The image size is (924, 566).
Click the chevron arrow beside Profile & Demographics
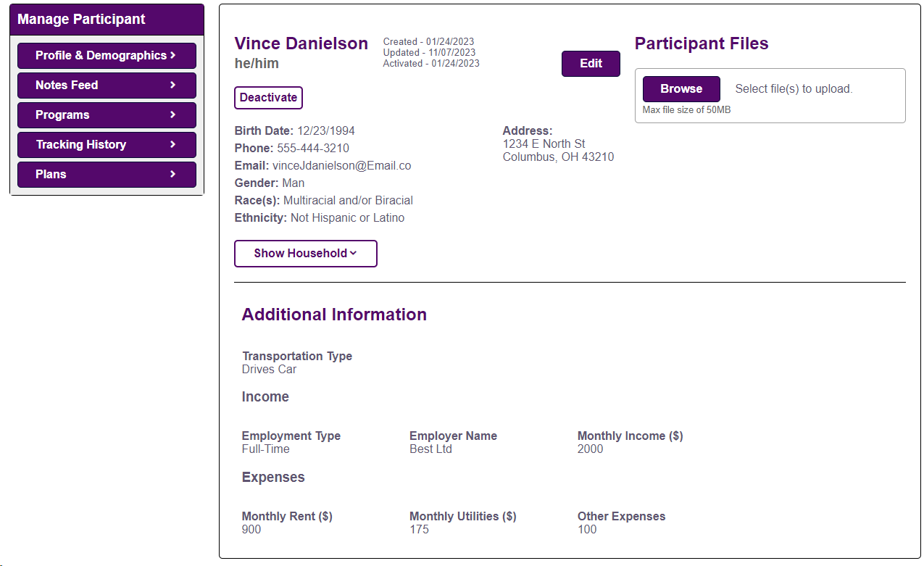[x=173, y=55]
